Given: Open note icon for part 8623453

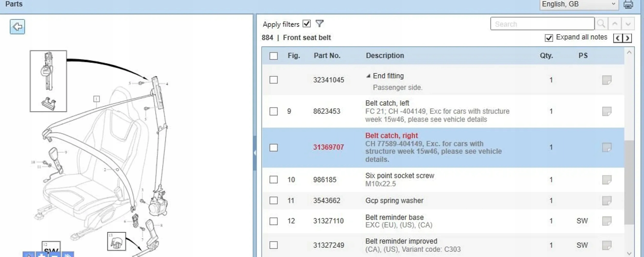Looking at the screenshot, I should [607, 111].
